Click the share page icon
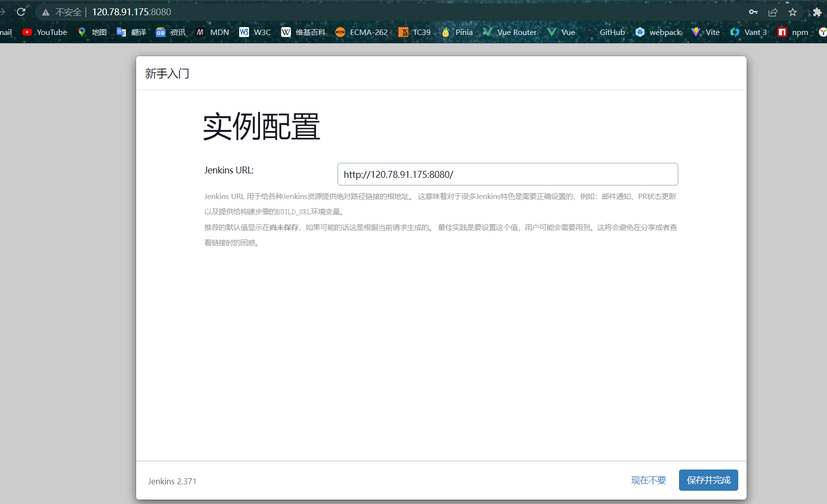827x504 pixels. (773, 12)
